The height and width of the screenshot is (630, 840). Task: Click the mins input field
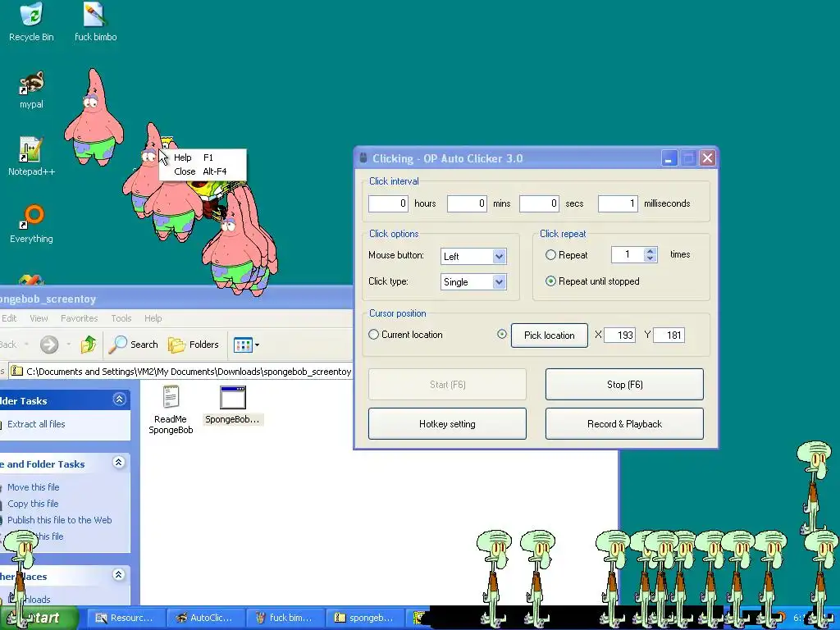click(467, 203)
